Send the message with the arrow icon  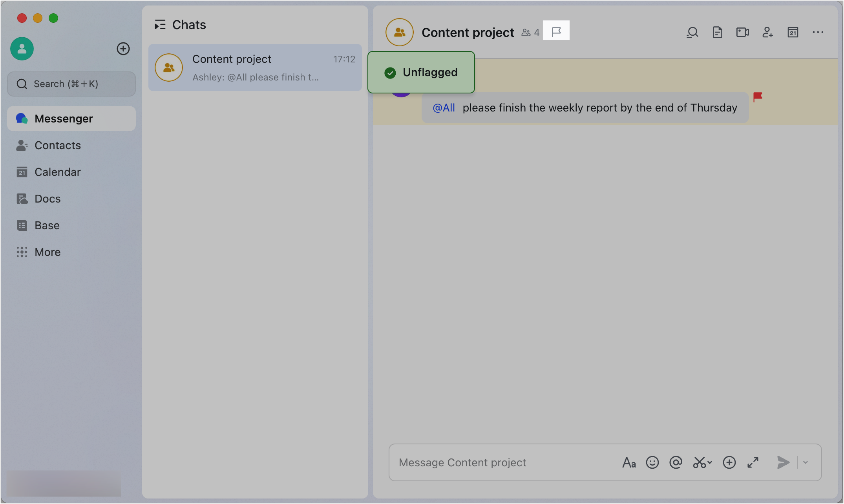(x=783, y=462)
